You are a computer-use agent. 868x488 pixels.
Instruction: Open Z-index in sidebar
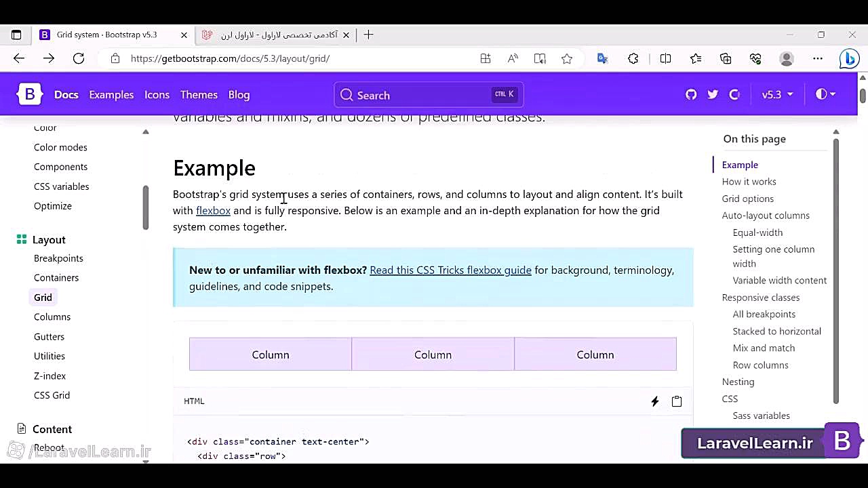pos(50,375)
